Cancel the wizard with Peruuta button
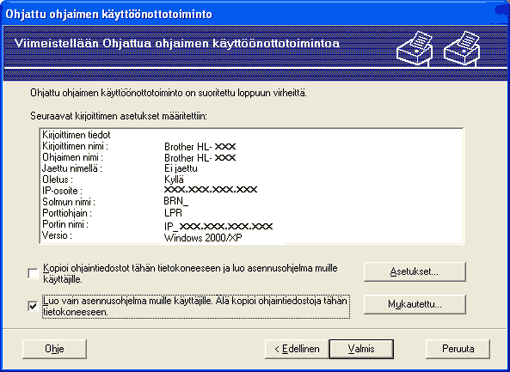 [x=458, y=349]
